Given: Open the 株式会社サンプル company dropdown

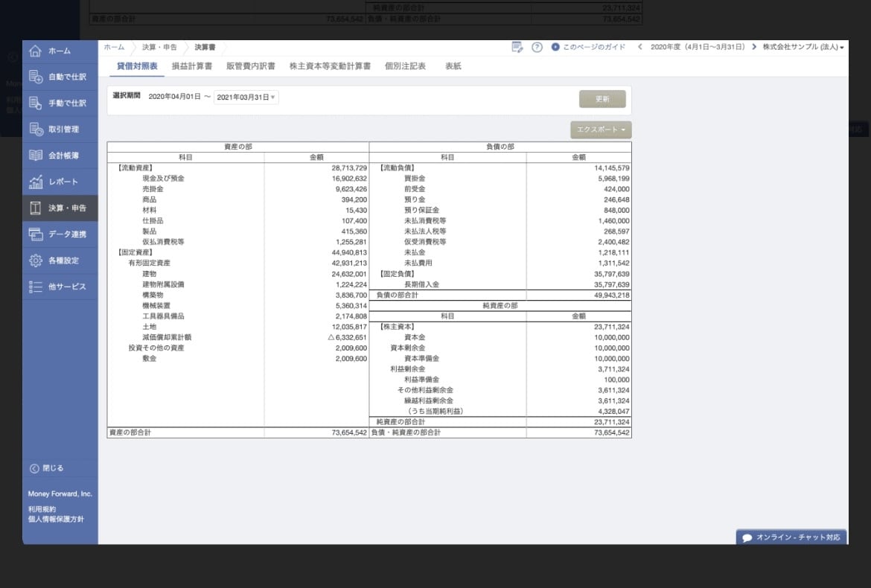Looking at the screenshot, I should (x=803, y=47).
